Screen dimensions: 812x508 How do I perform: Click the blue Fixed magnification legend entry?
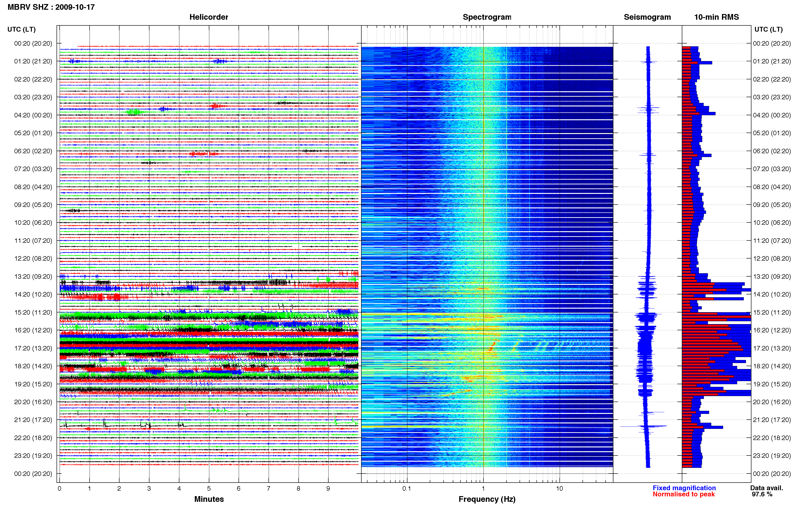coord(684,488)
